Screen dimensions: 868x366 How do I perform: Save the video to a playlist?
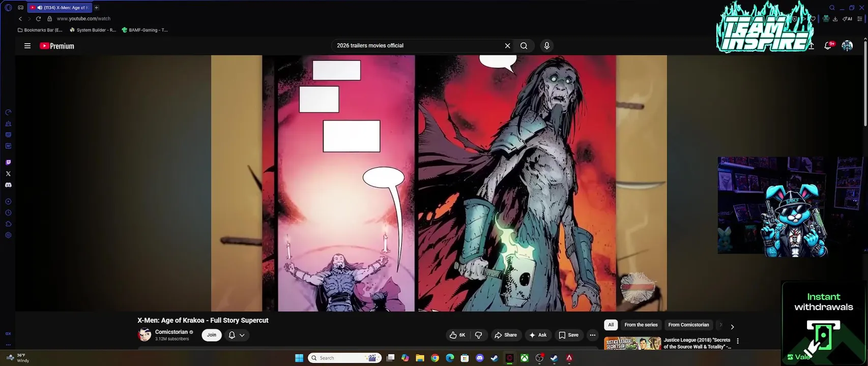[x=568, y=335]
